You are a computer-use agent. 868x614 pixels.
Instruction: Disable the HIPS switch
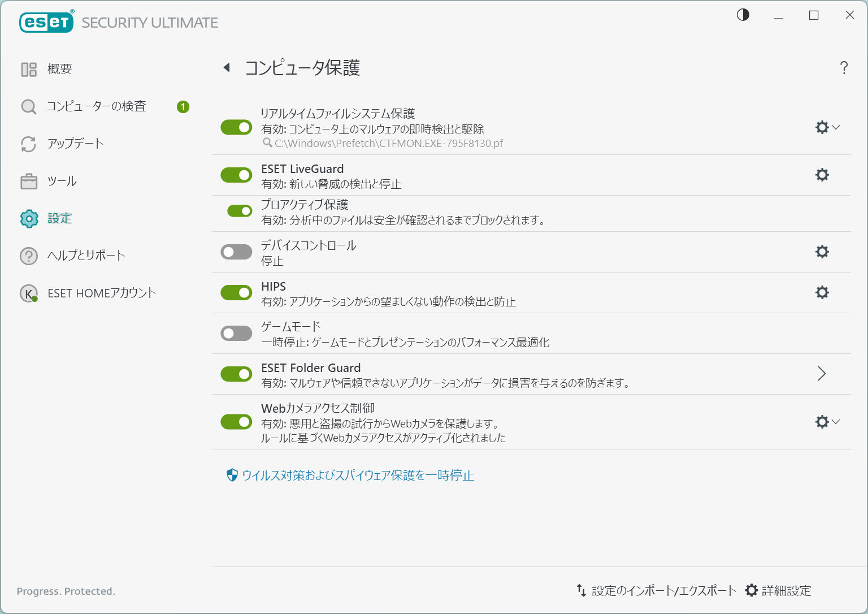pyautogui.click(x=236, y=292)
